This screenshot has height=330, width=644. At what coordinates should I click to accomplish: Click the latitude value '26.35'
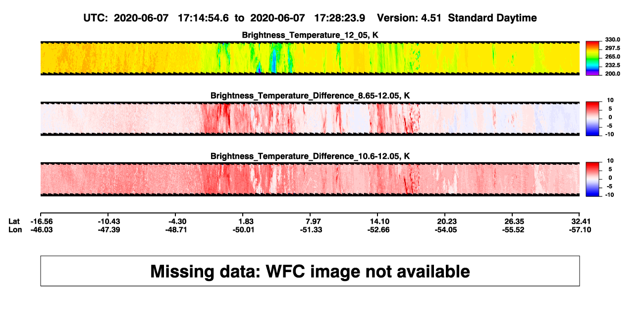[x=514, y=221]
